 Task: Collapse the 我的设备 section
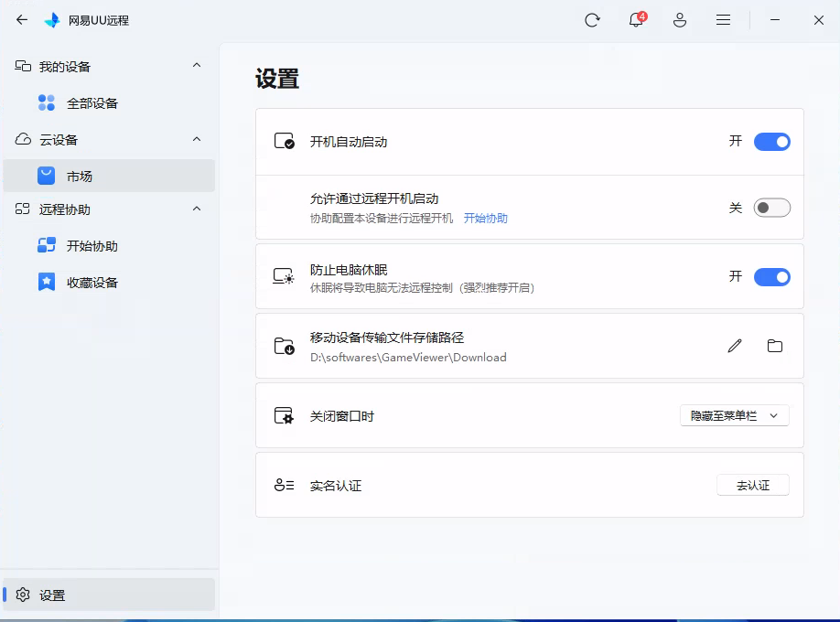tap(197, 66)
